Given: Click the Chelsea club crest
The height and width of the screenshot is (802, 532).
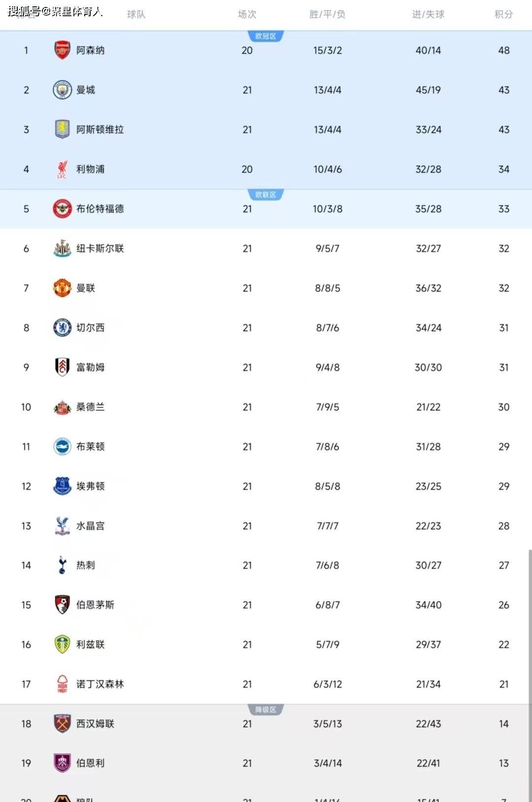Looking at the screenshot, I should (x=62, y=328).
